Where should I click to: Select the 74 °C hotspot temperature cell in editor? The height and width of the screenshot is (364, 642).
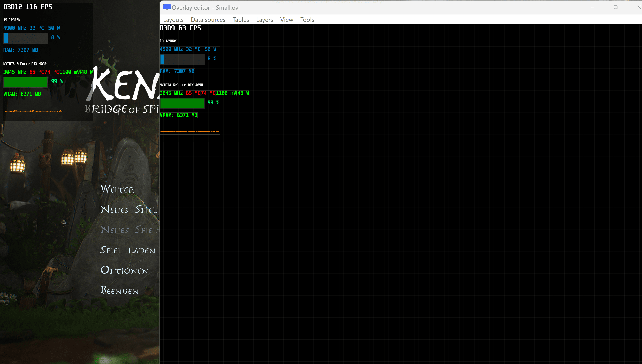[208, 93]
